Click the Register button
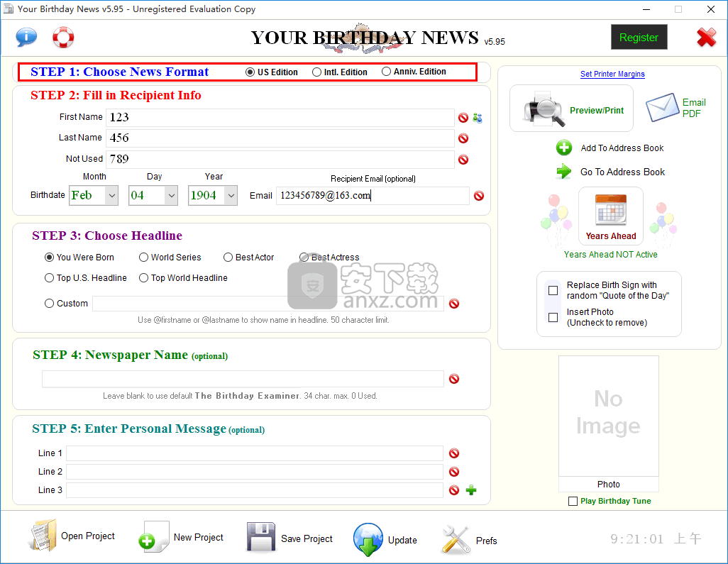 point(639,37)
